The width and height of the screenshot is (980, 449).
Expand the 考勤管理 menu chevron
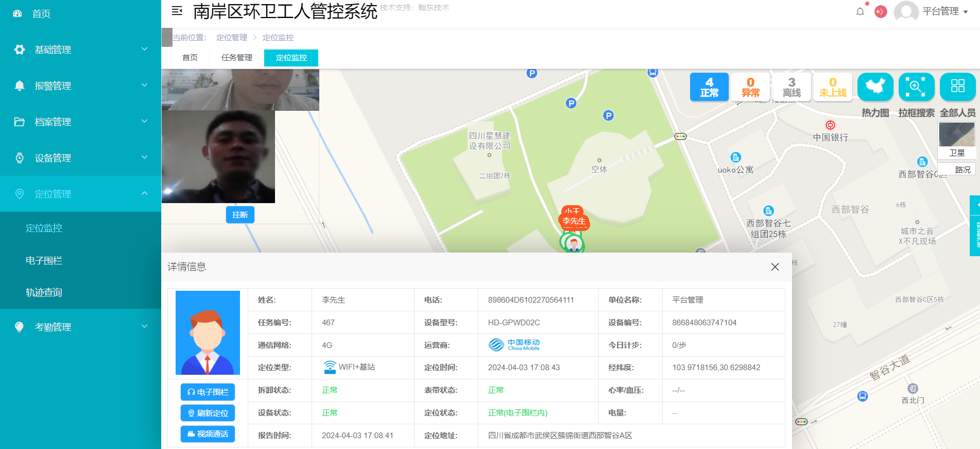click(145, 326)
